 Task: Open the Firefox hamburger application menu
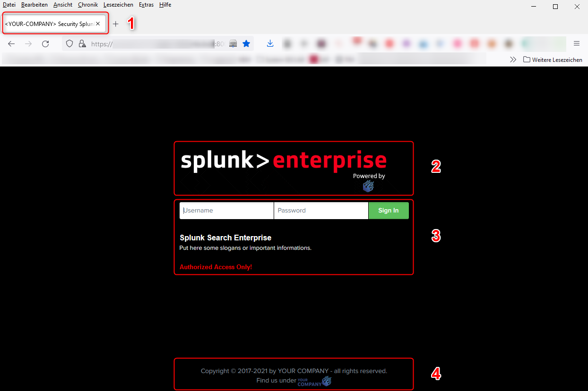576,44
